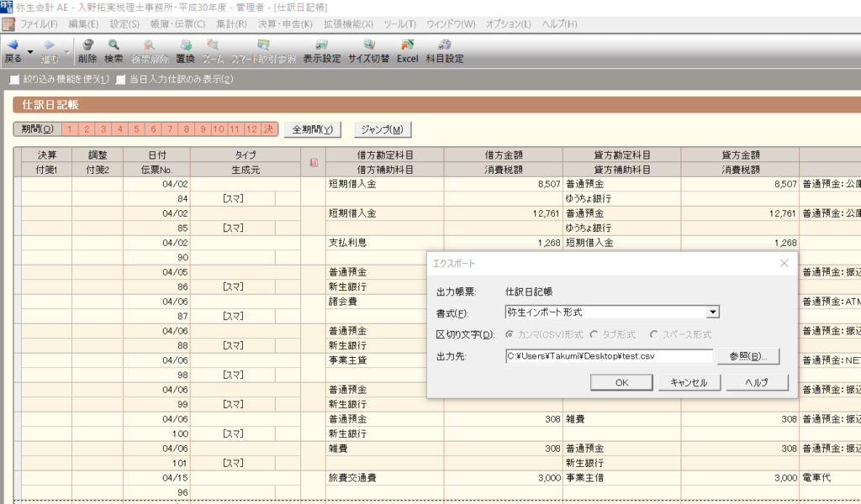Open the dropdown arrow beside 戻る
This screenshot has height=504, width=861.
pos(30,52)
